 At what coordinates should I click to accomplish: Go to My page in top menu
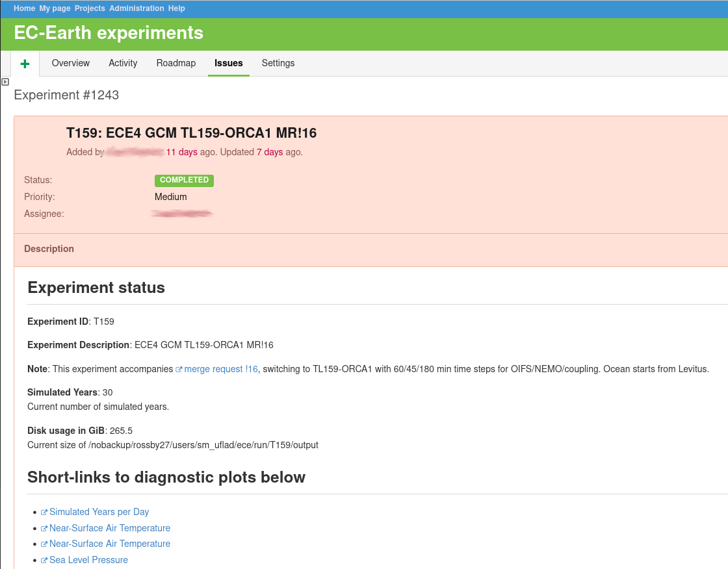[x=55, y=8]
